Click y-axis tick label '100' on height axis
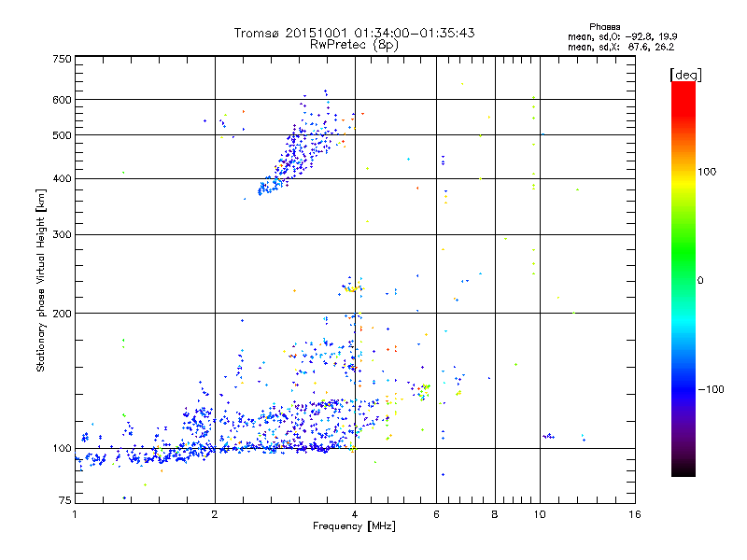The height and width of the screenshot is (560, 747). 62,449
